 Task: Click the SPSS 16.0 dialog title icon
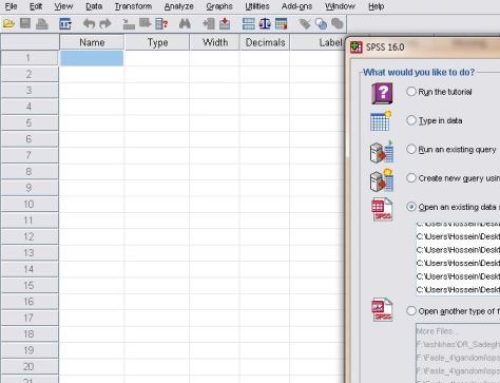pos(356,47)
